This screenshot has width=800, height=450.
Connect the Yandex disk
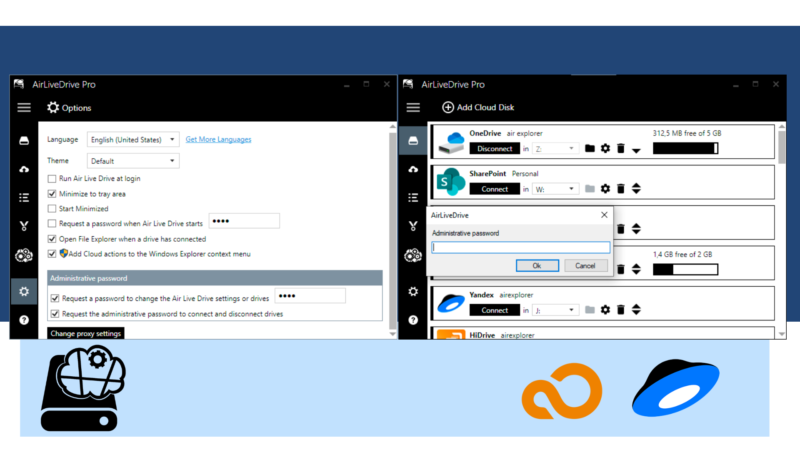(494, 310)
